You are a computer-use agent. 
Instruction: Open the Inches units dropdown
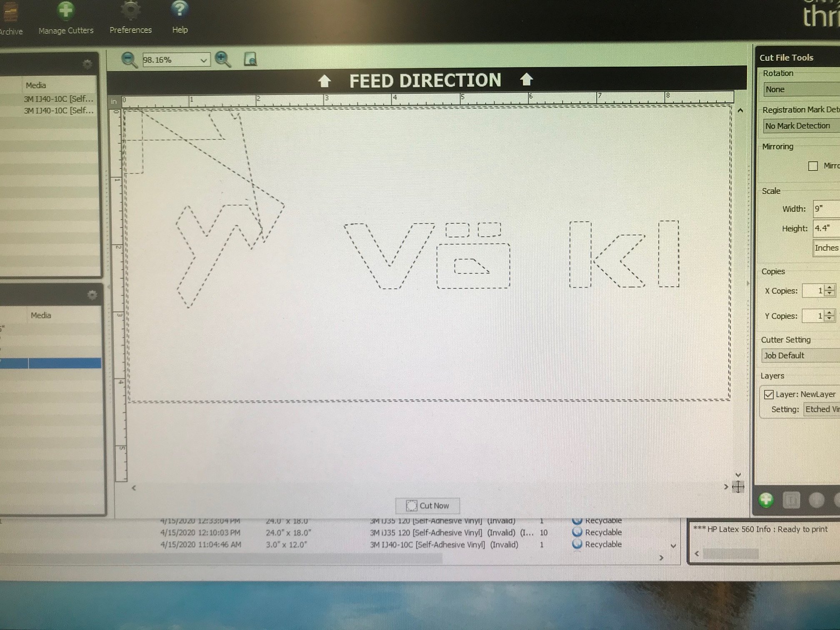pos(827,248)
